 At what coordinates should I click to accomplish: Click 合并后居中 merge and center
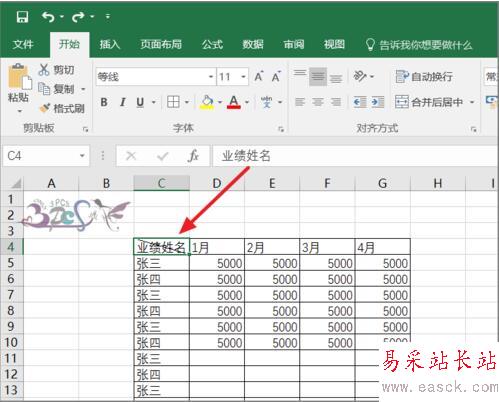coord(429,102)
